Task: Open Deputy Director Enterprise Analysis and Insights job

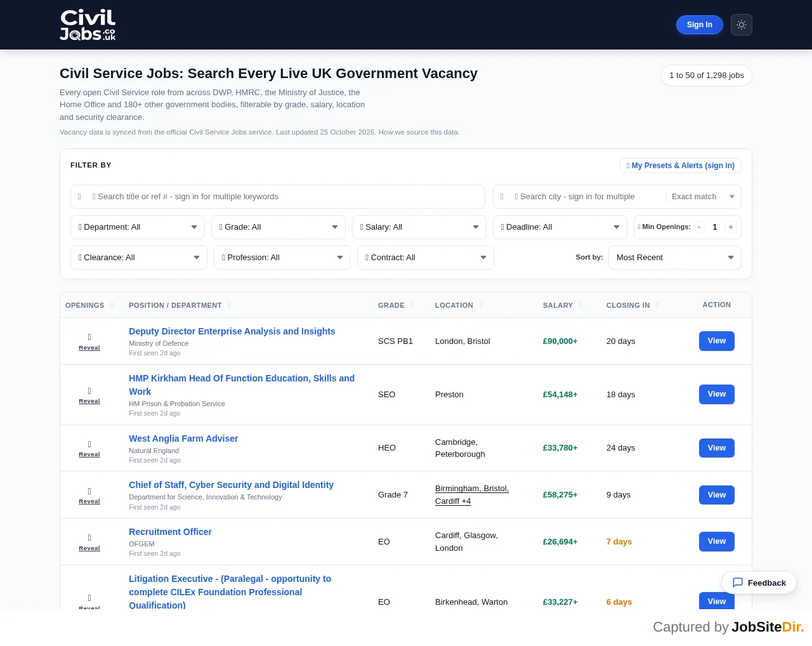Action: pos(232,331)
